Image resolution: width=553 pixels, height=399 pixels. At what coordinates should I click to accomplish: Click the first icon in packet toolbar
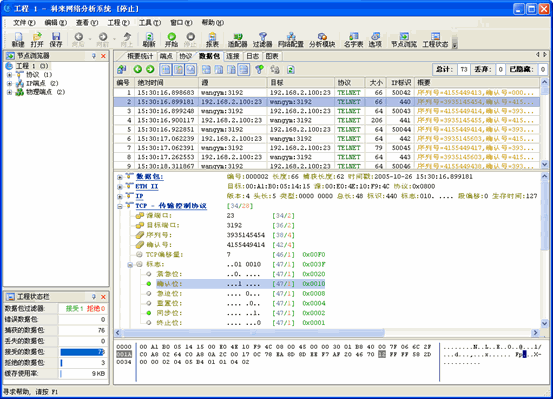(122, 69)
